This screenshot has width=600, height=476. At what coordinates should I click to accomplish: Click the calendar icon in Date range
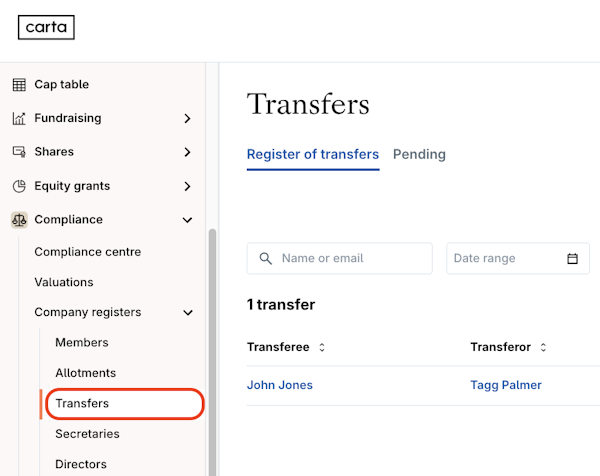(573, 259)
